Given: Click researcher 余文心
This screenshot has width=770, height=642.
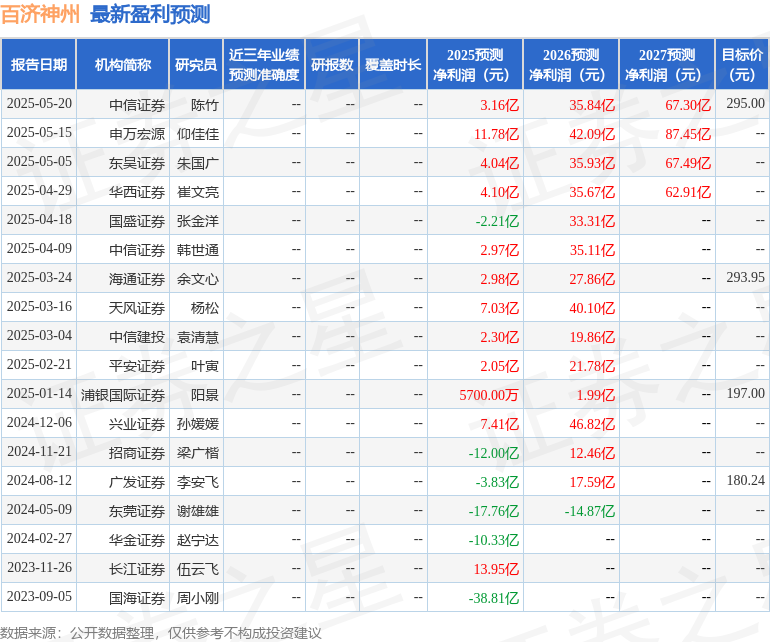Looking at the screenshot, I should pos(198,279).
